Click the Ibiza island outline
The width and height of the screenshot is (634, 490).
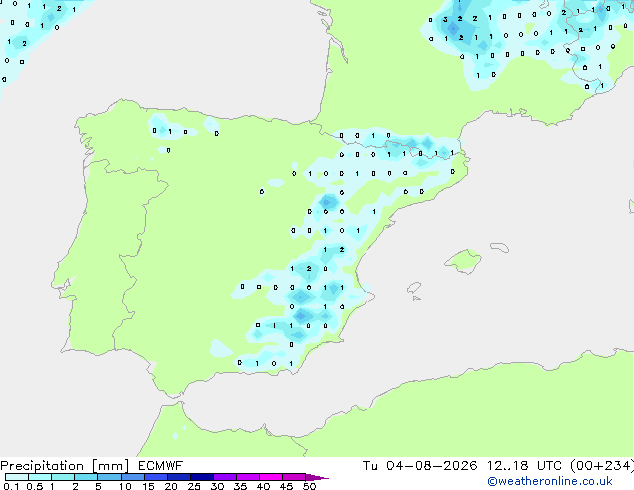coord(414,288)
